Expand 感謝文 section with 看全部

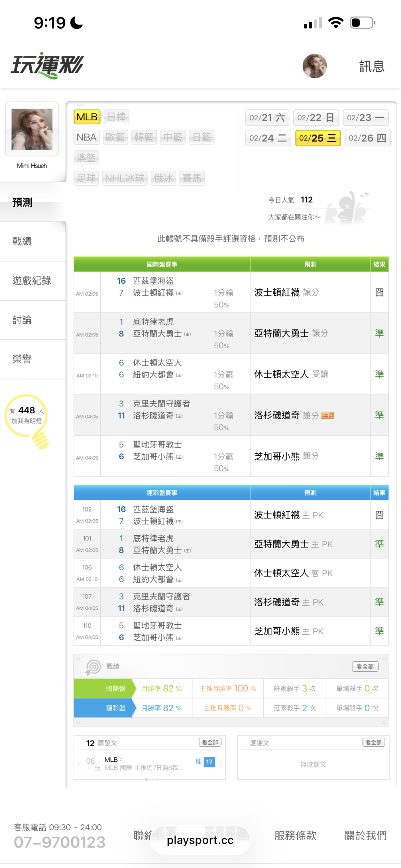[374, 742]
